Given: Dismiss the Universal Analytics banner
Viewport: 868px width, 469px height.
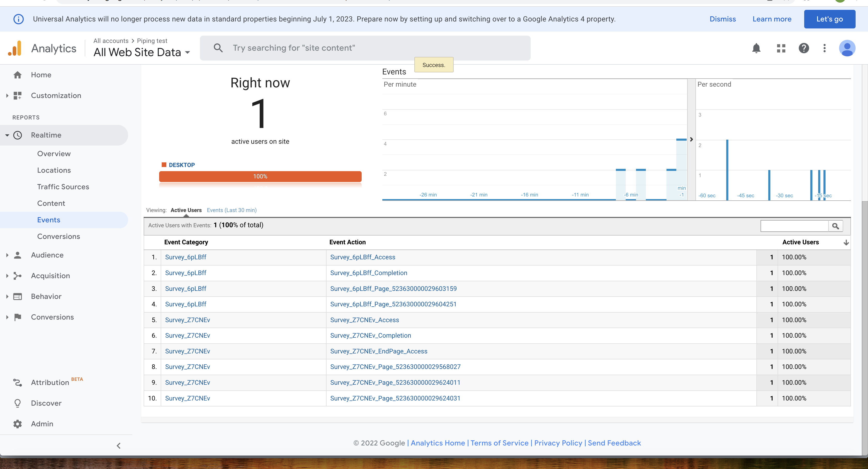Looking at the screenshot, I should [723, 19].
